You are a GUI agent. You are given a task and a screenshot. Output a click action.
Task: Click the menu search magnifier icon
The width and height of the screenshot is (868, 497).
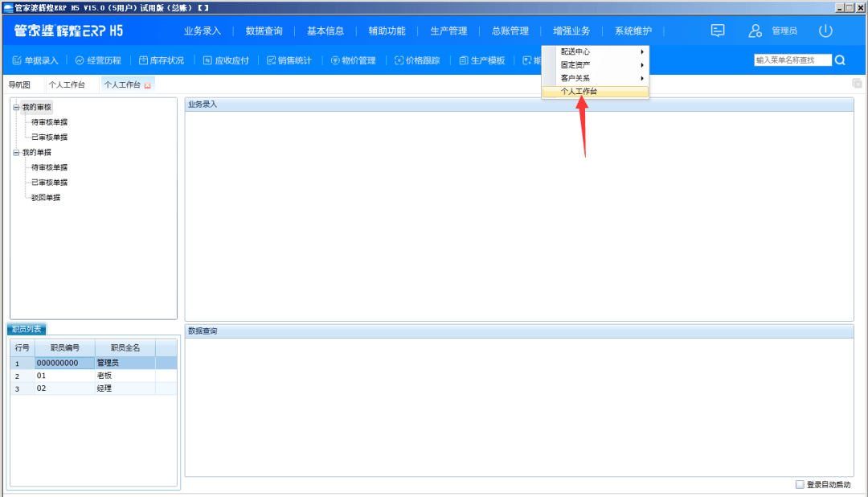click(x=841, y=60)
